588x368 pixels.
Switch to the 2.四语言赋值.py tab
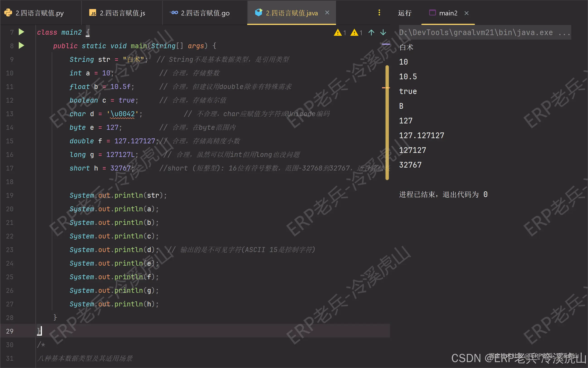click(x=39, y=12)
